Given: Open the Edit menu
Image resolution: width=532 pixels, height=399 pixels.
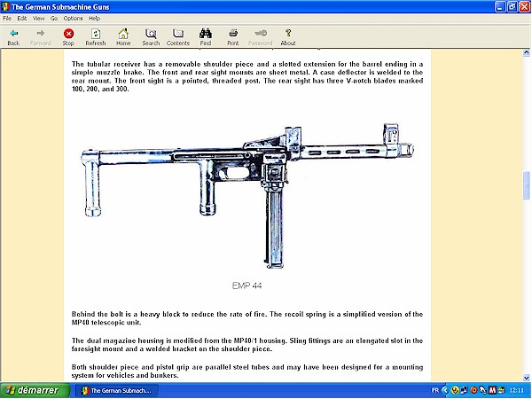Looking at the screenshot, I should (22, 19).
